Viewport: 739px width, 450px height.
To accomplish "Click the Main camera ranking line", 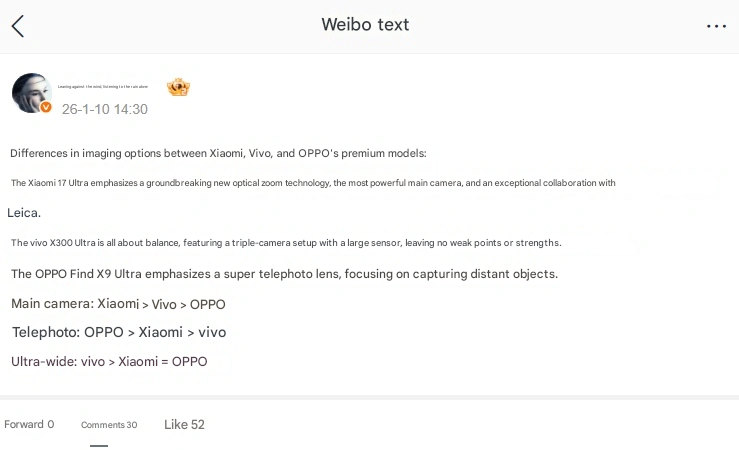I will click(118, 304).
